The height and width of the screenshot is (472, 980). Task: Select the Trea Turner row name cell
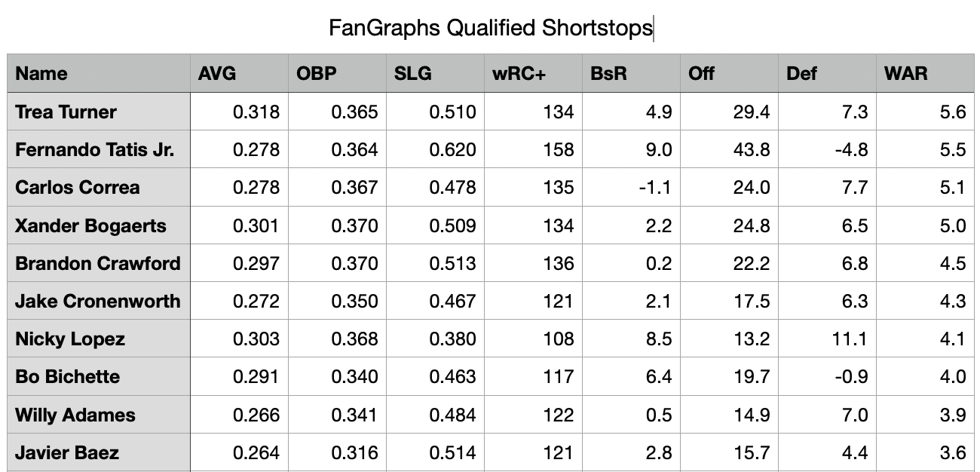click(x=98, y=112)
